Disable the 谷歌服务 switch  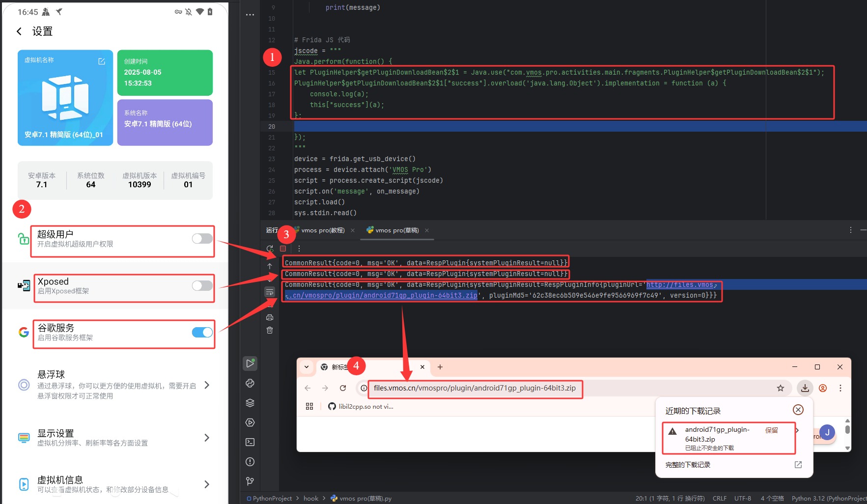click(x=202, y=333)
